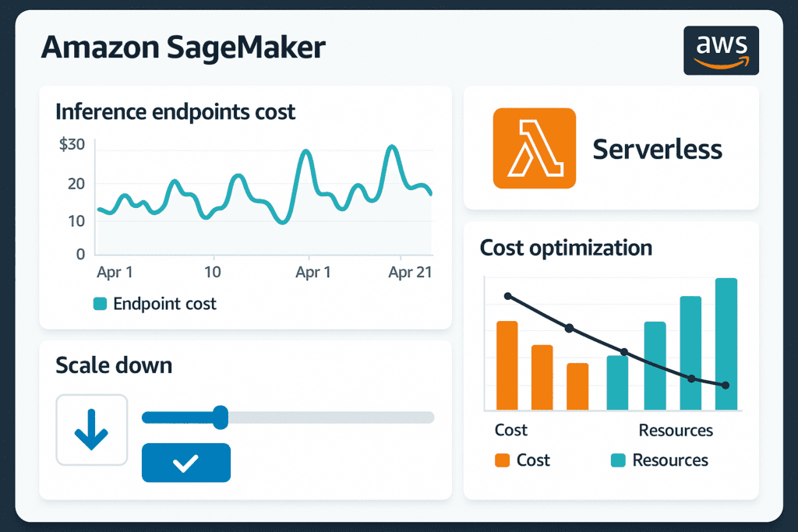Click the lowest point on the dark trend line
Image resolution: width=798 pixels, height=532 pixels.
[726, 386]
